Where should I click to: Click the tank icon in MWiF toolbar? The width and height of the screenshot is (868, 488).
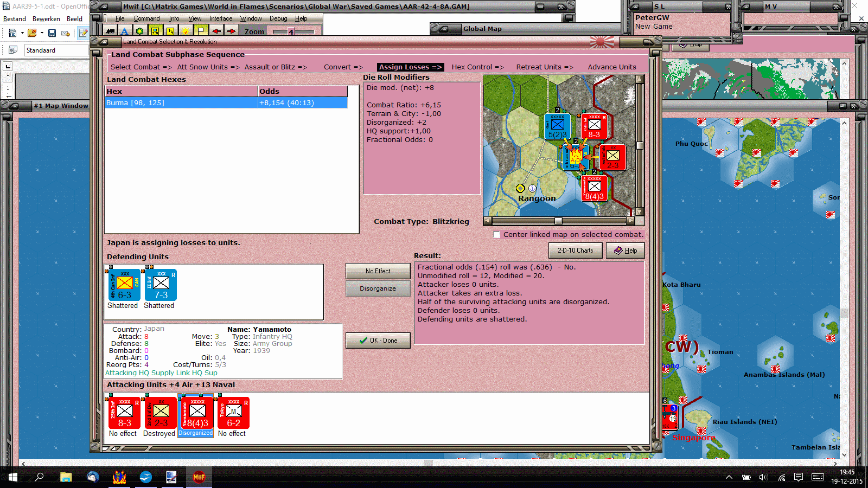(111, 31)
